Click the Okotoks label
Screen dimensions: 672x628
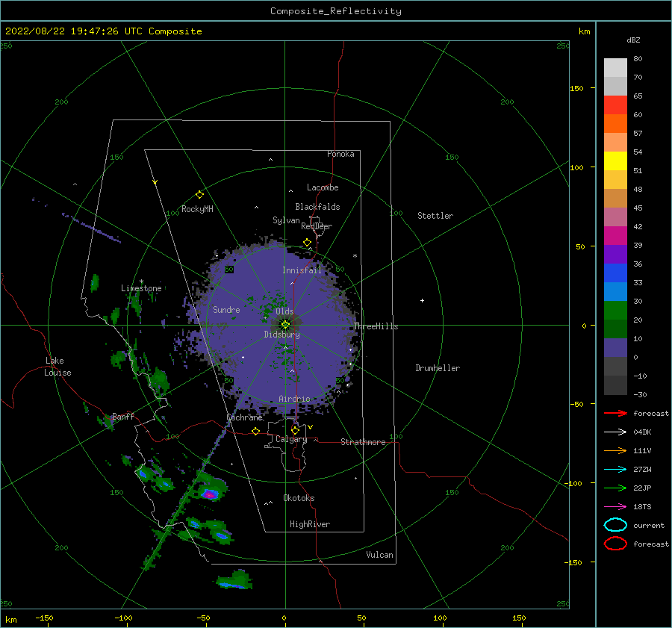tap(299, 498)
